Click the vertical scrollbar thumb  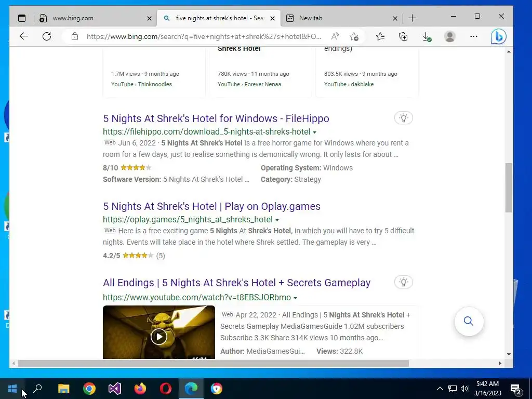pos(509,188)
